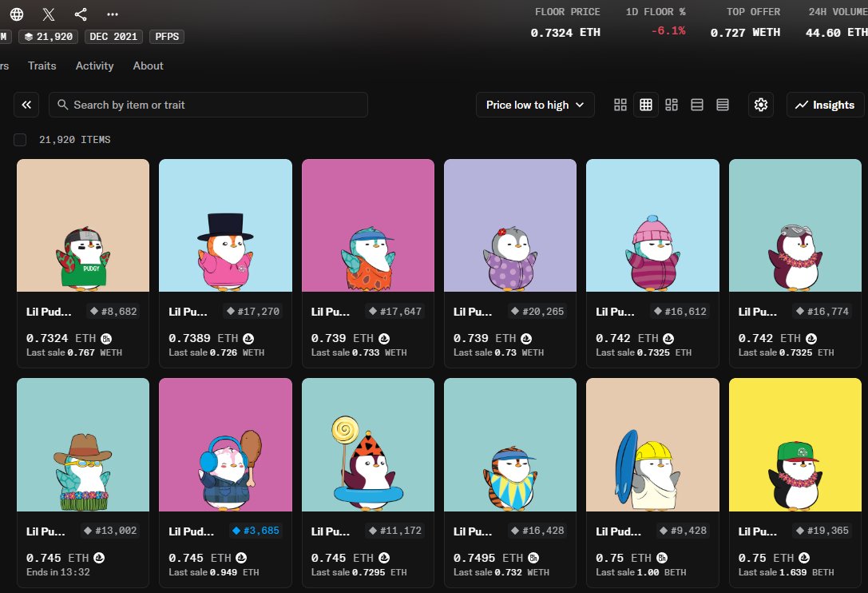Click the floor price value 0.7324 ETH

pos(565,33)
